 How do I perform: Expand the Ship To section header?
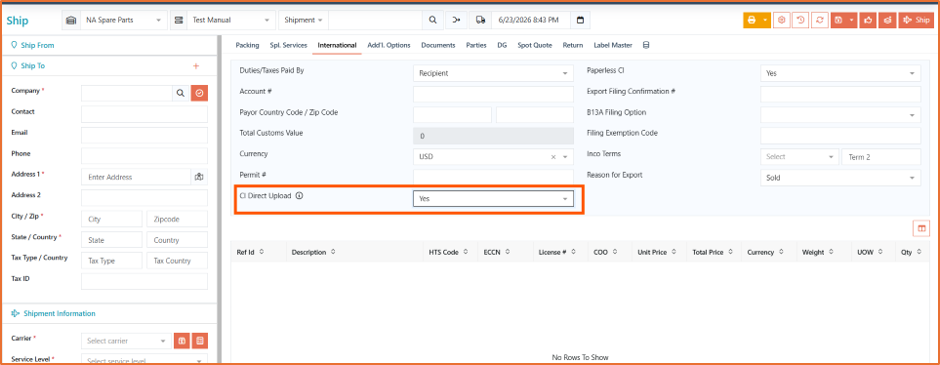pos(110,66)
